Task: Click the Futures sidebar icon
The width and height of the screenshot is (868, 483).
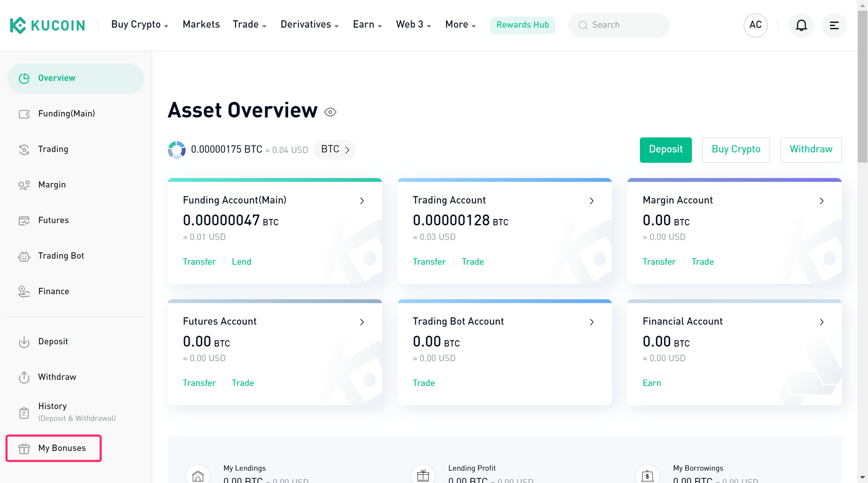Action: tap(24, 221)
